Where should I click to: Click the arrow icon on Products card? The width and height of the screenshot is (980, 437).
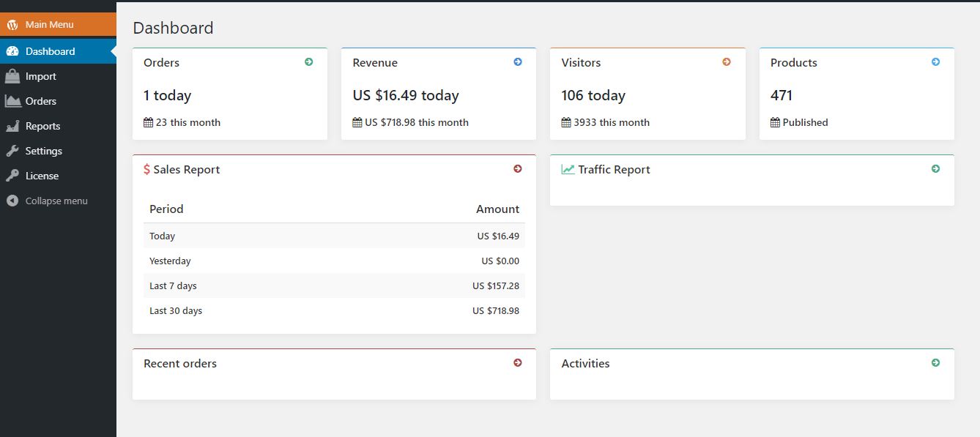[x=935, y=62]
